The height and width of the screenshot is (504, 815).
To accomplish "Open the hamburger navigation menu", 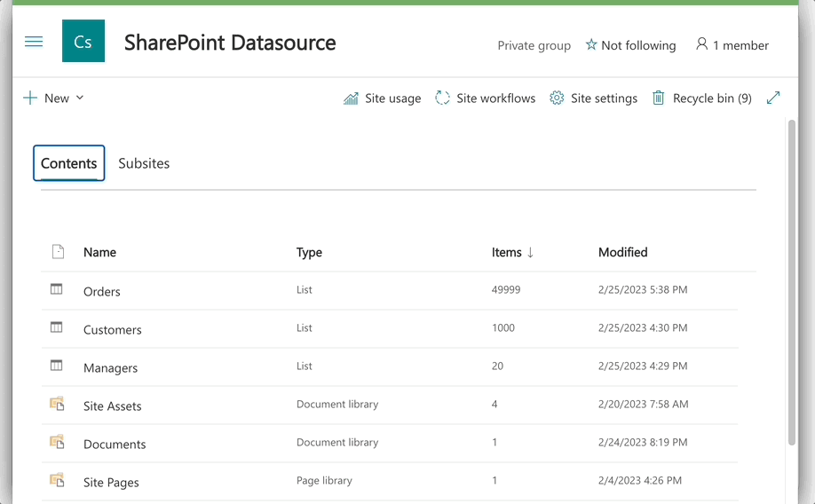I will tap(34, 42).
